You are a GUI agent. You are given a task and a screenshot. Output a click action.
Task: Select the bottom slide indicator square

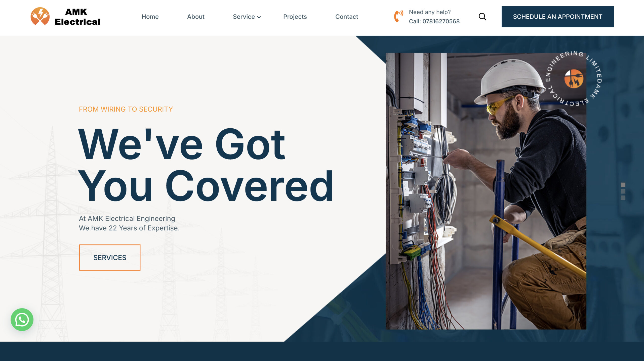coord(623,198)
